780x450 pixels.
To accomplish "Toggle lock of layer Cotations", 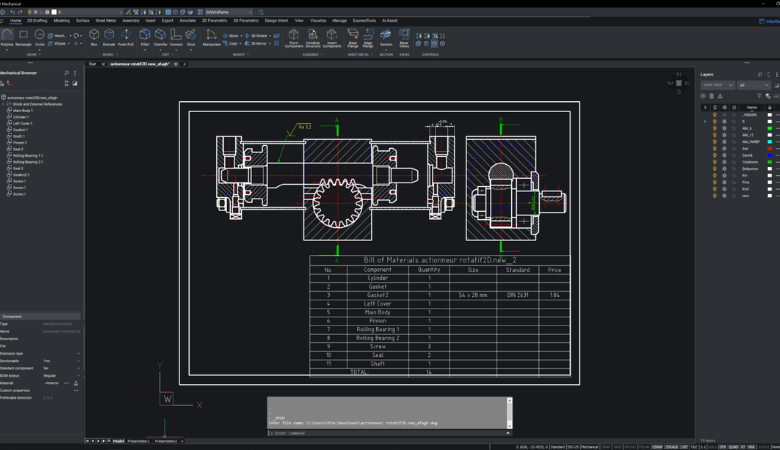I will (734, 162).
